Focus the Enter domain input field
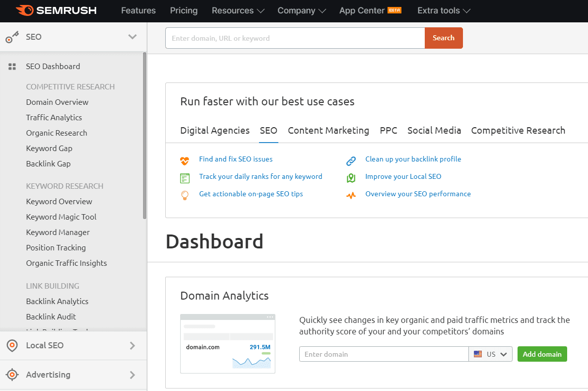This screenshot has width=588, height=391. click(x=384, y=354)
